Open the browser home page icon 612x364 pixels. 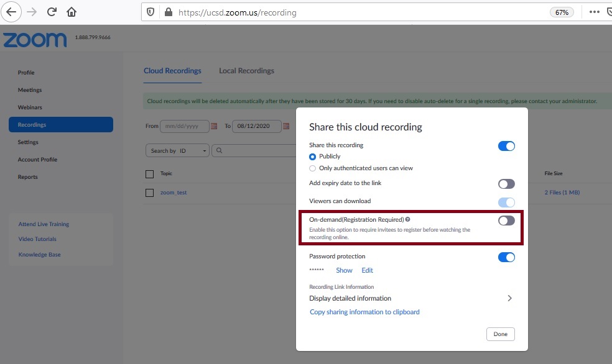click(x=72, y=12)
